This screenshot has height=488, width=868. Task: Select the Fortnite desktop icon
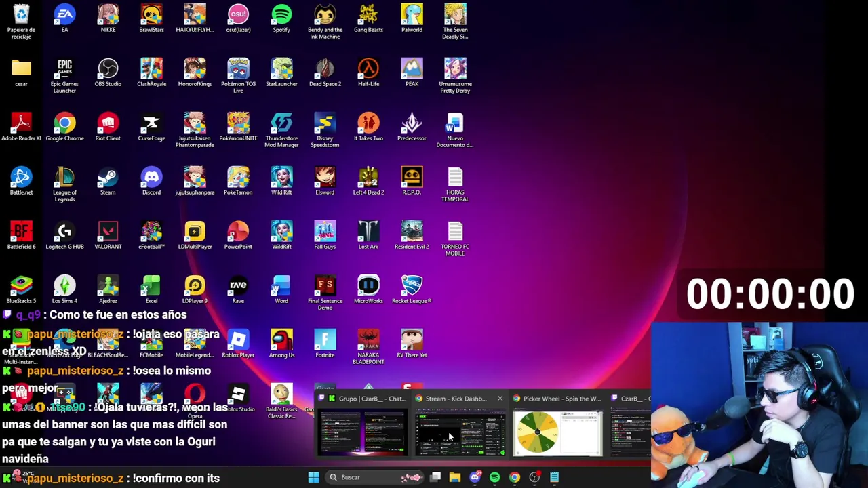coord(325,344)
